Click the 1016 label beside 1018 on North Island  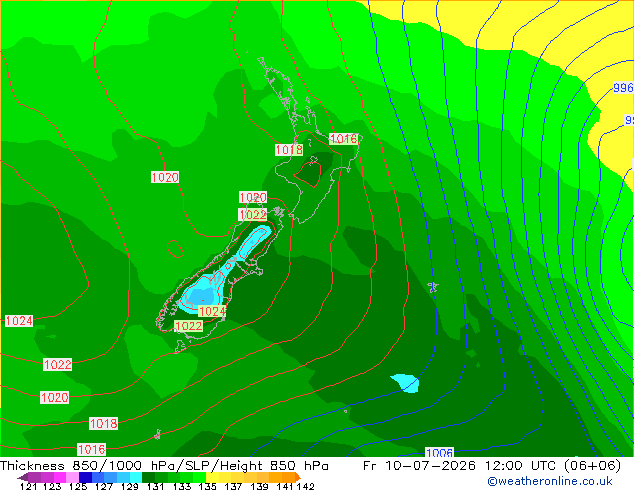344,139
